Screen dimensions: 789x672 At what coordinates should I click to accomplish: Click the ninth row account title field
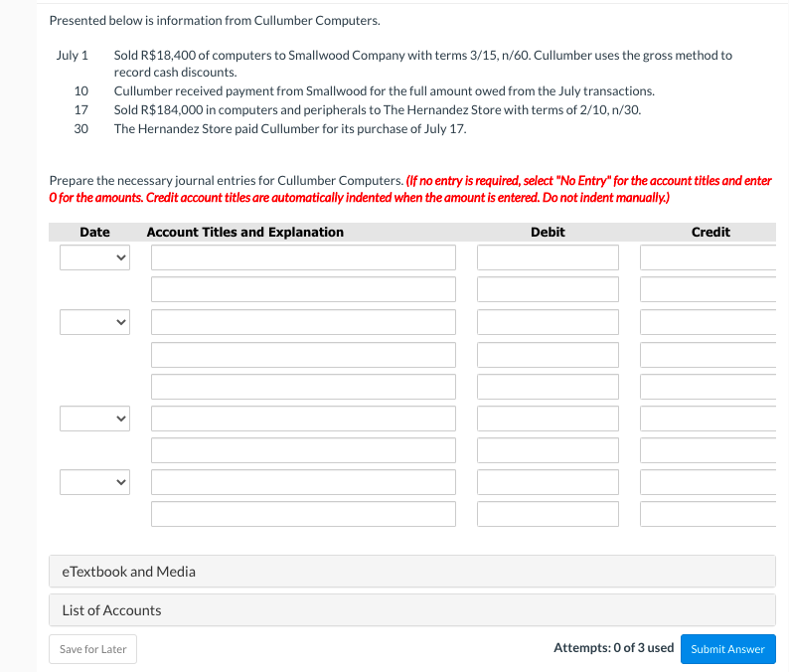pyautogui.click(x=303, y=514)
